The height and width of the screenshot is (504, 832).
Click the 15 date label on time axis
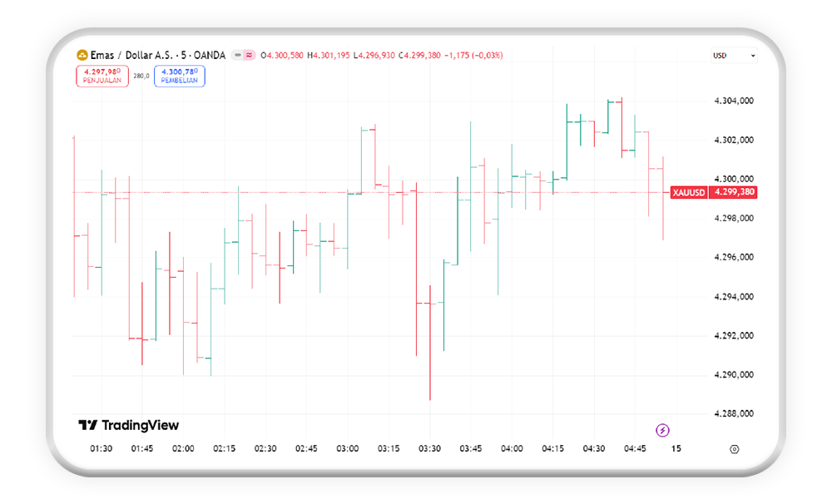pos(676,449)
